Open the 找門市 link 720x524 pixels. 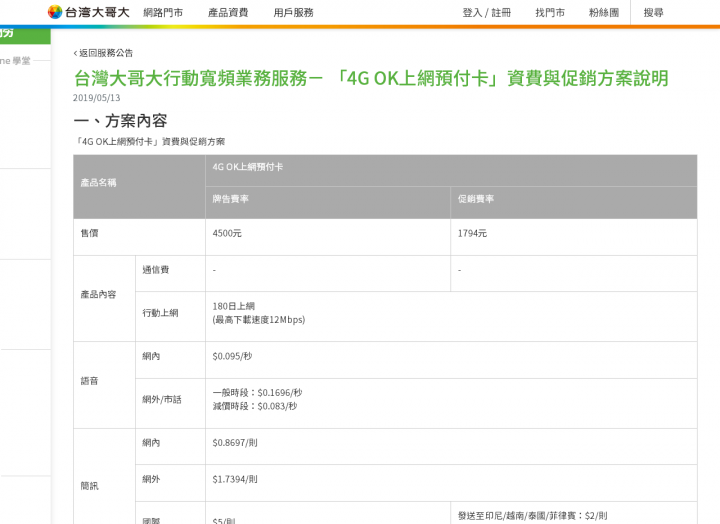pos(550,12)
